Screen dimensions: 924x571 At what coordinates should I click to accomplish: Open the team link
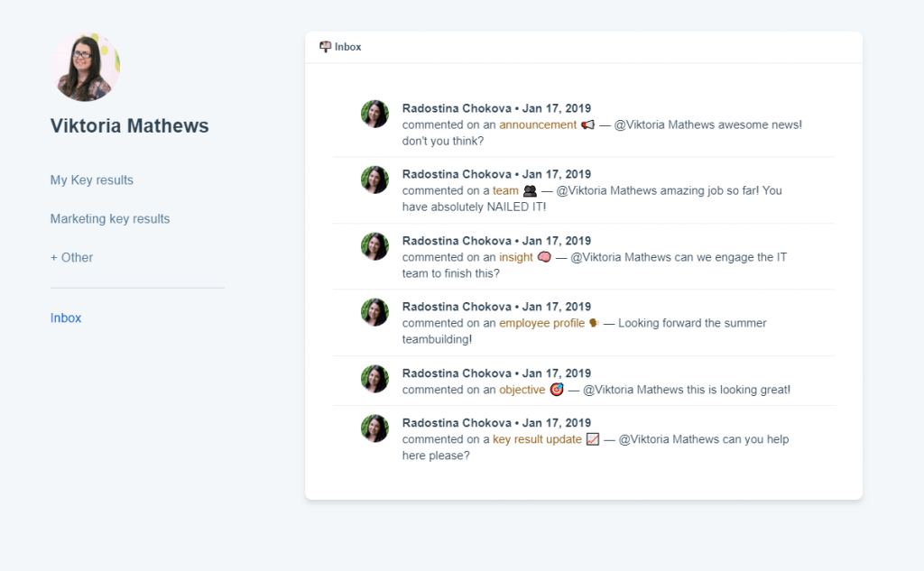pyautogui.click(x=505, y=191)
